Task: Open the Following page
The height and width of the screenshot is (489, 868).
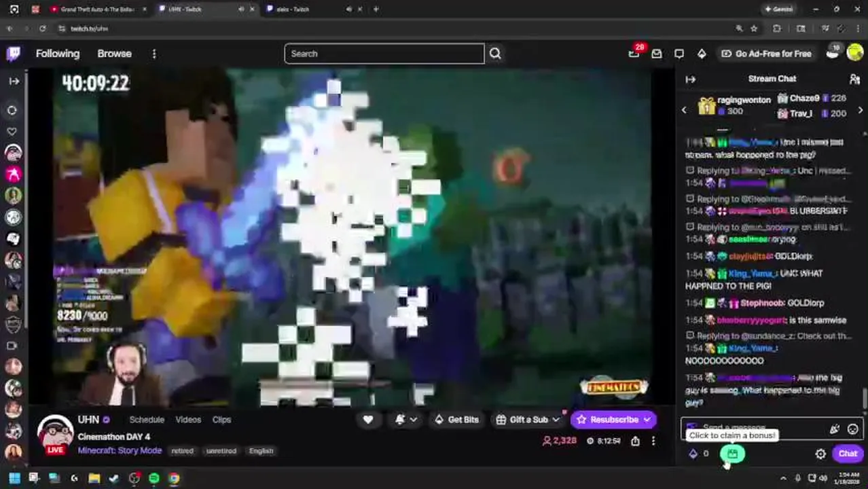Action: (58, 54)
